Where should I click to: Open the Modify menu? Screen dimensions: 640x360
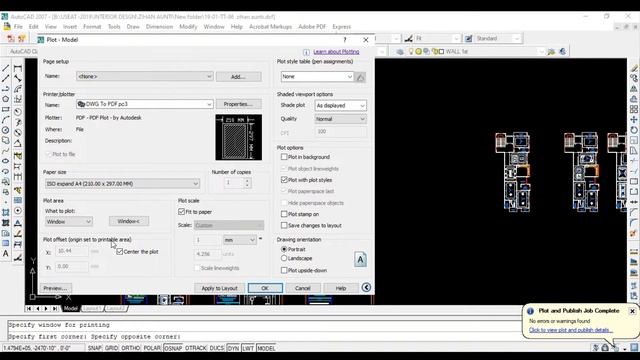[188, 27]
